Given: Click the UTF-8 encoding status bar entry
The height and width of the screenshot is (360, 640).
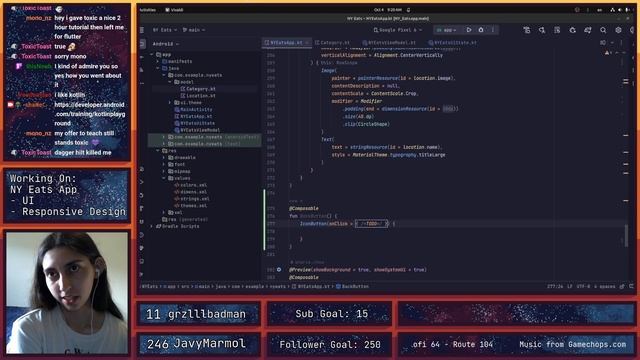Looking at the screenshot, I should coord(583,287).
